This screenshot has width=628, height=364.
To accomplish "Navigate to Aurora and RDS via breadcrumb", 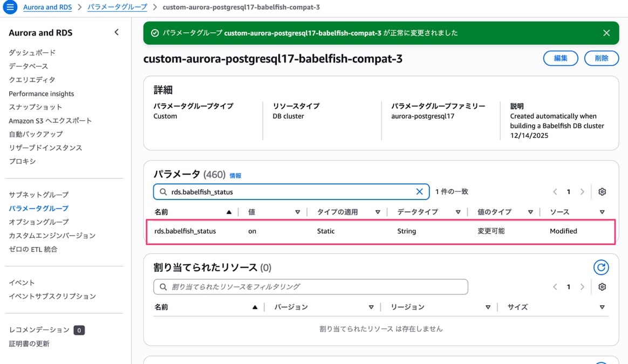I will pos(46,7).
